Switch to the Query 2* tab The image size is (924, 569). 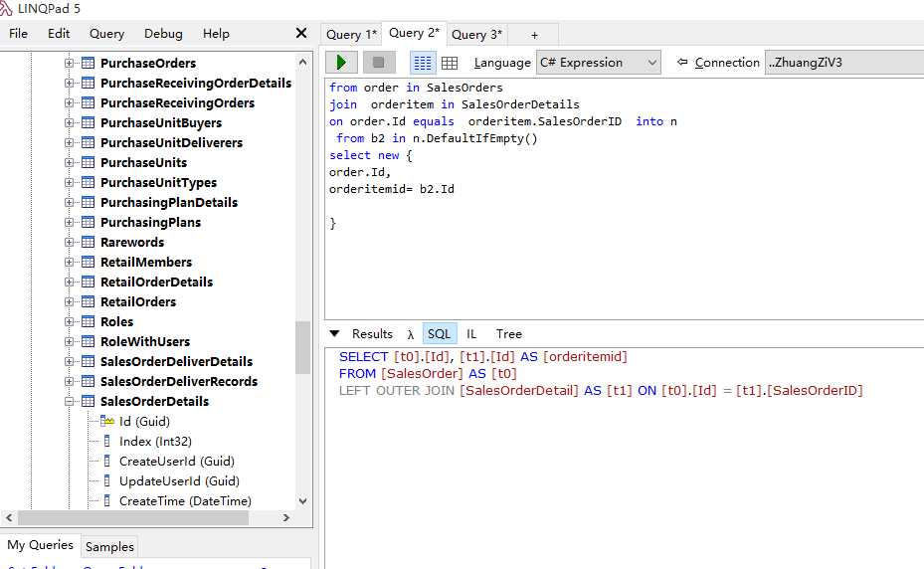[415, 33]
